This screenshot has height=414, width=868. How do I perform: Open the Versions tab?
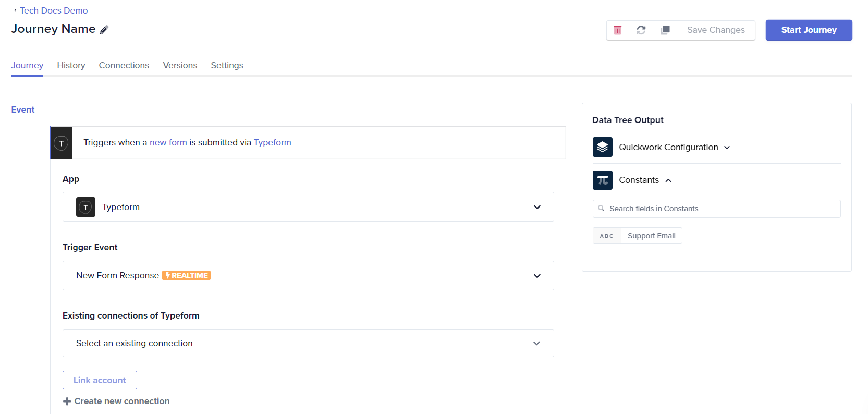point(180,65)
